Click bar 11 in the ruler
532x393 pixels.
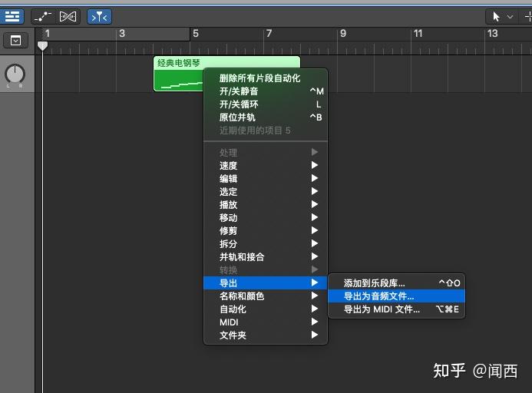tap(418, 33)
